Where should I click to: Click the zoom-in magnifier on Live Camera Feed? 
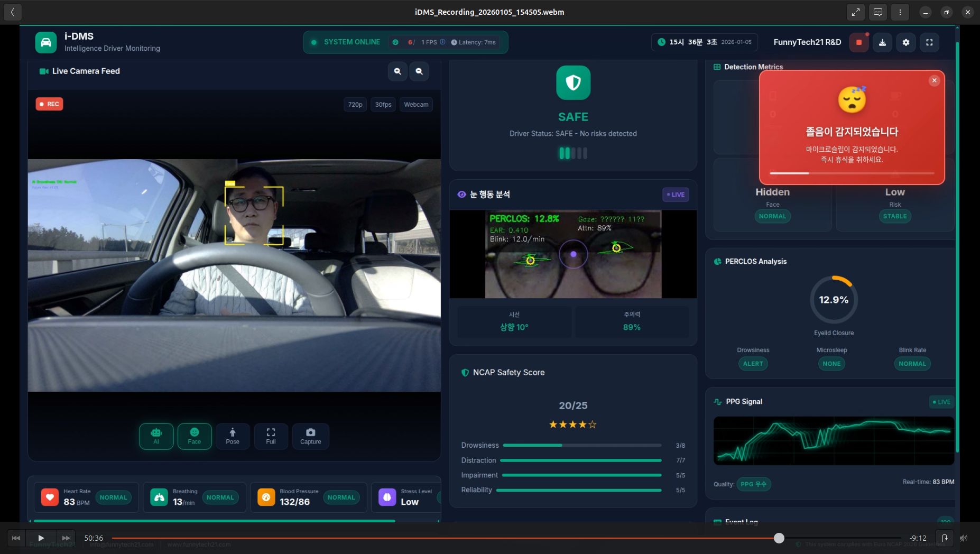pos(397,71)
